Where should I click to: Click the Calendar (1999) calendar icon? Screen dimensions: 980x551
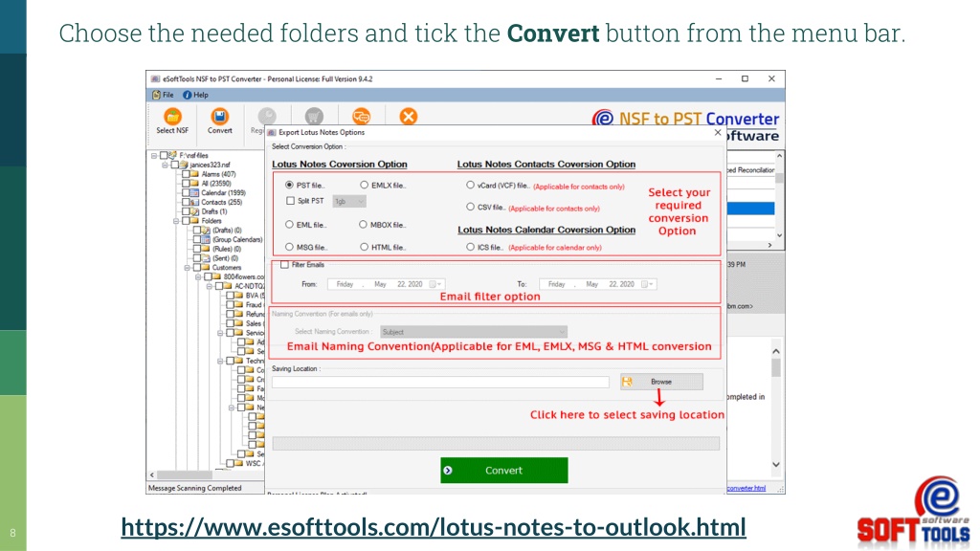tap(195, 192)
